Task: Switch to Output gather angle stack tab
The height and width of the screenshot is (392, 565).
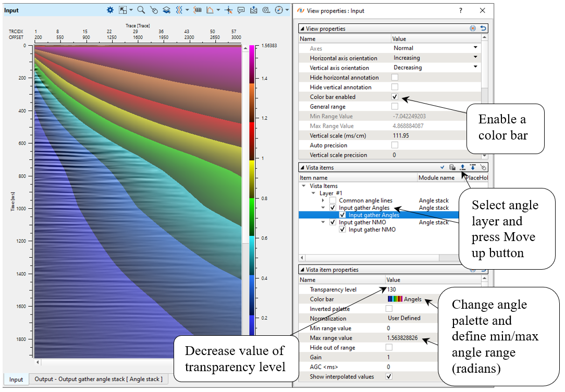Action: (x=99, y=379)
